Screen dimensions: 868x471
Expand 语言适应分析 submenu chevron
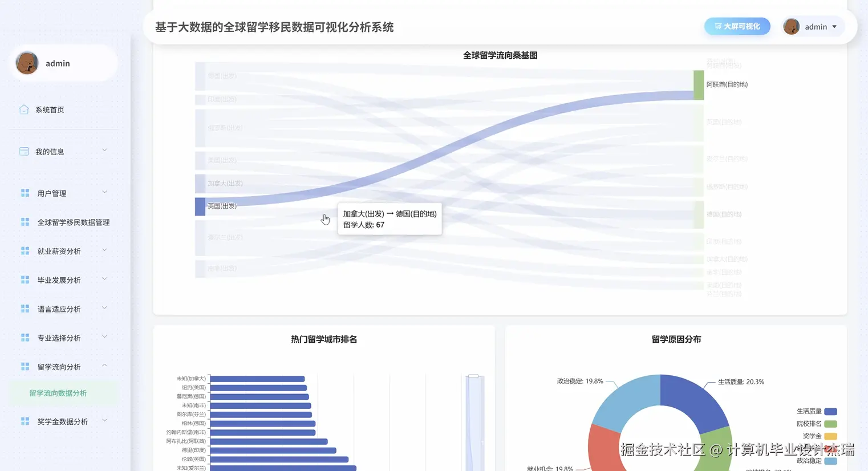(104, 308)
